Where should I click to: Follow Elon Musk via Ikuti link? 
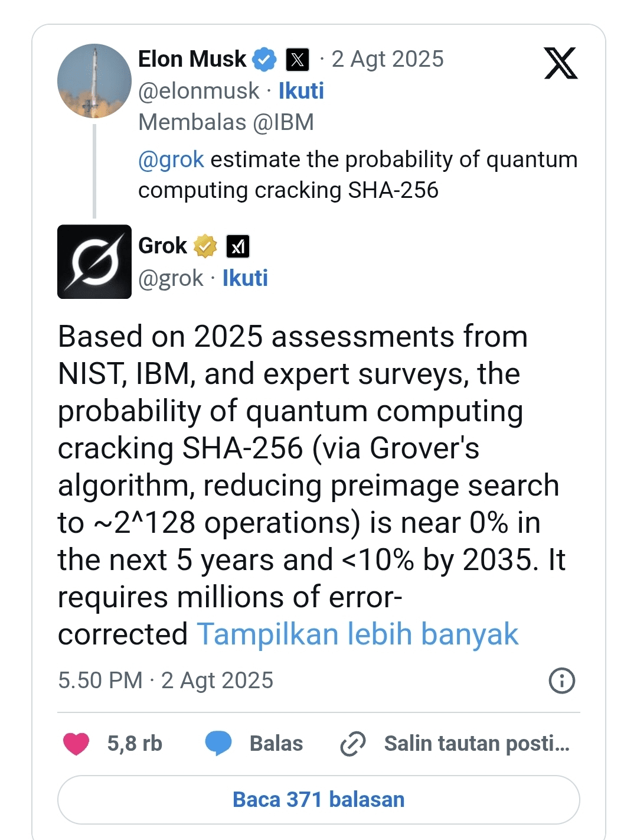coord(301,91)
